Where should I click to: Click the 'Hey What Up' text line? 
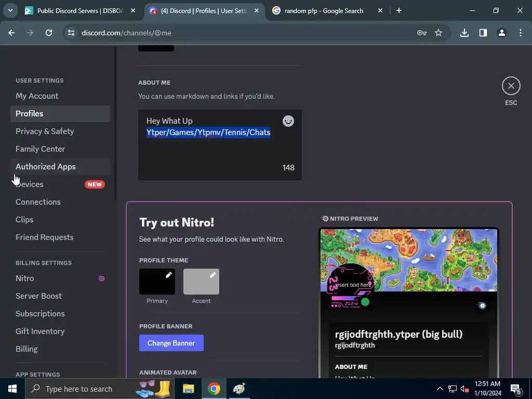(169, 121)
